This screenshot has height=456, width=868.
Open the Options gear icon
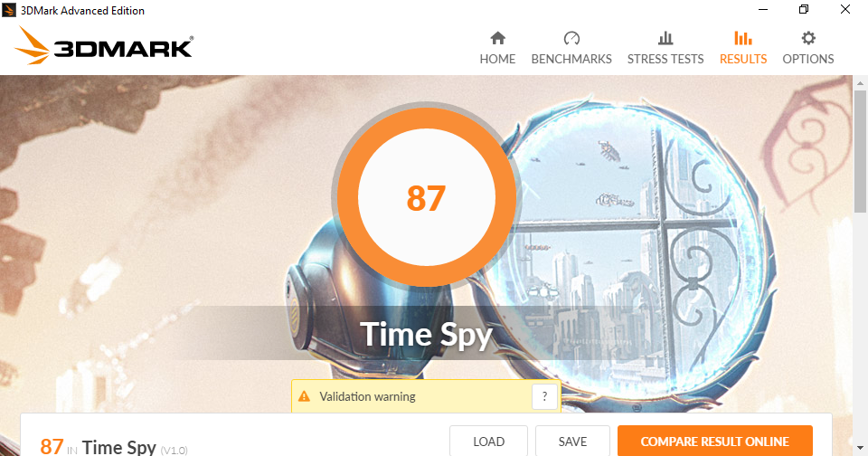click(x=808, y=38)
